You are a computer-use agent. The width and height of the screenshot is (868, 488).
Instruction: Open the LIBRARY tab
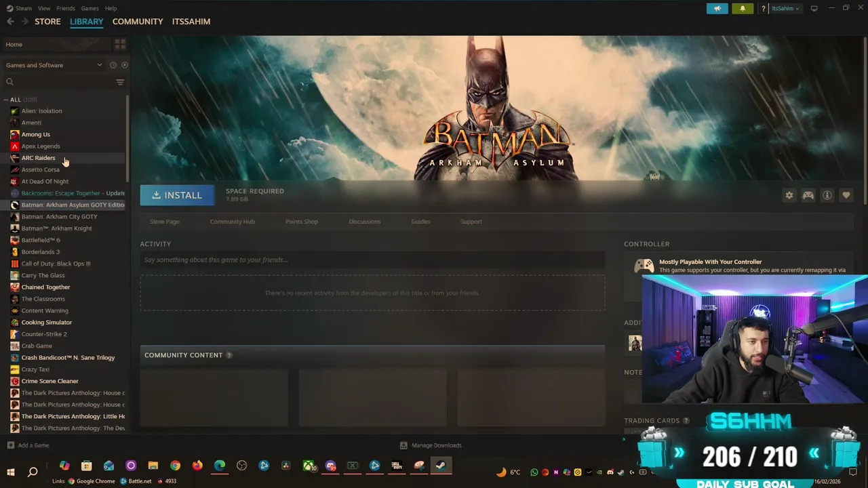click(x=87, y=22)
